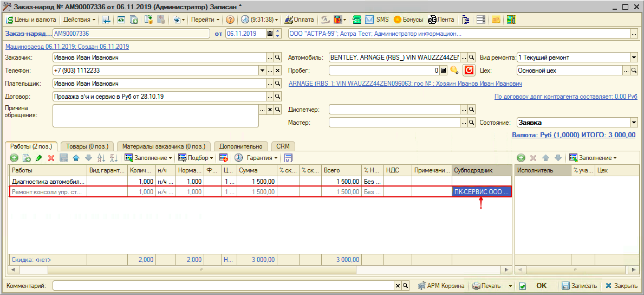Click the tree structure icon in top toolbar
Screen dimensions: 644x295
[x=466, y=20]
